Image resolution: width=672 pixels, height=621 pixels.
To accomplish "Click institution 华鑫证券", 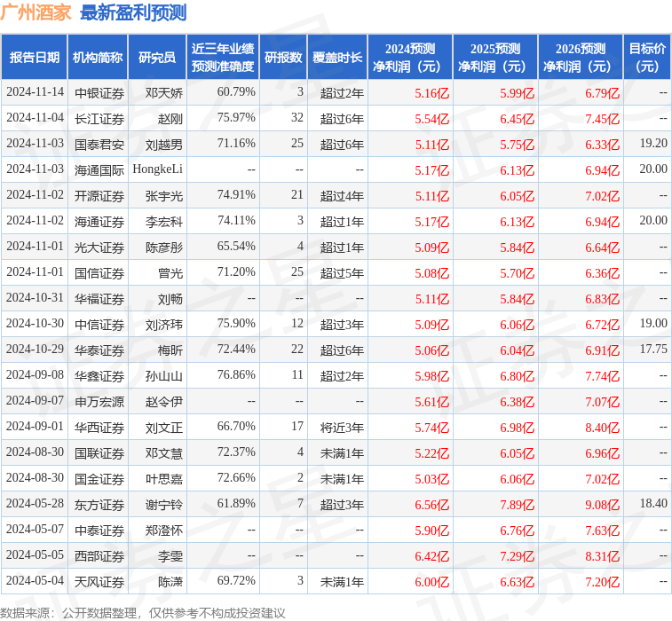I will pyautogui.click(x=99, y=375).
